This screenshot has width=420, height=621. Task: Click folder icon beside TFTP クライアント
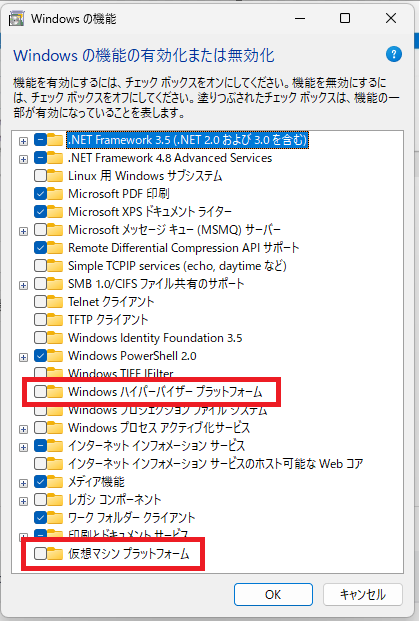coord(55,320)
